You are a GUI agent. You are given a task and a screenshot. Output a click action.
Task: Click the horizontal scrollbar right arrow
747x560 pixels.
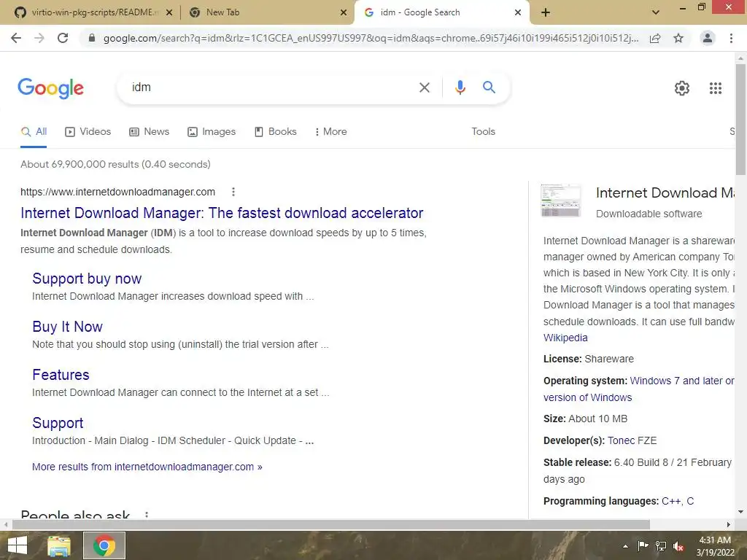729,524
